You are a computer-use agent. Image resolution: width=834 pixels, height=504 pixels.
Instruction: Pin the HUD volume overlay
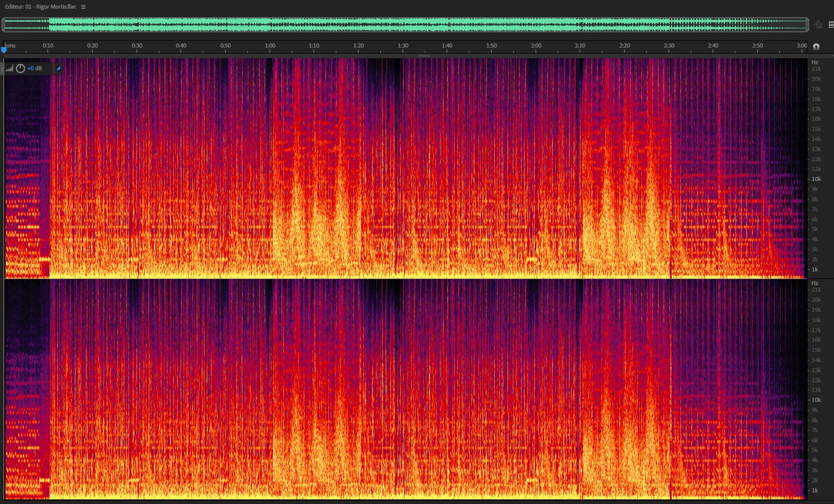click(x=59, y=68)
